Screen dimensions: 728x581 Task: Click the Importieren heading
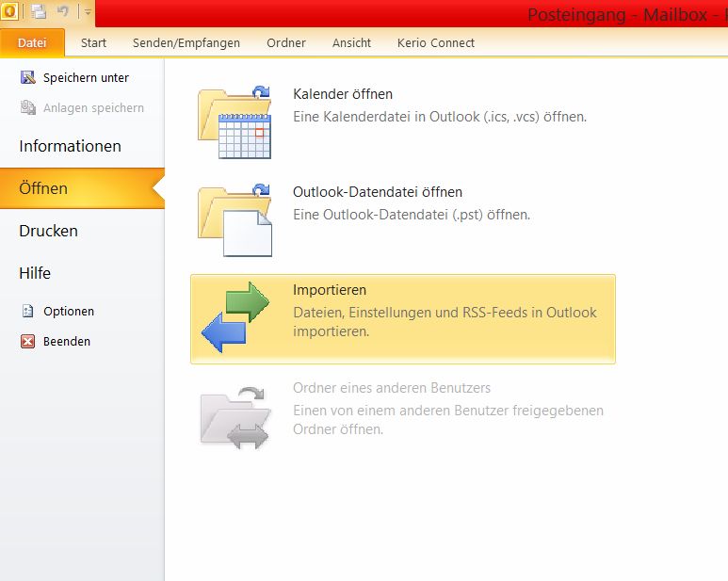[x=330, y=290]
